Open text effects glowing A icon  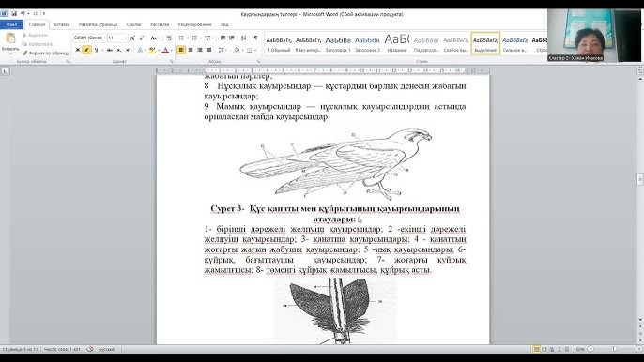click(x=140, y=50)
